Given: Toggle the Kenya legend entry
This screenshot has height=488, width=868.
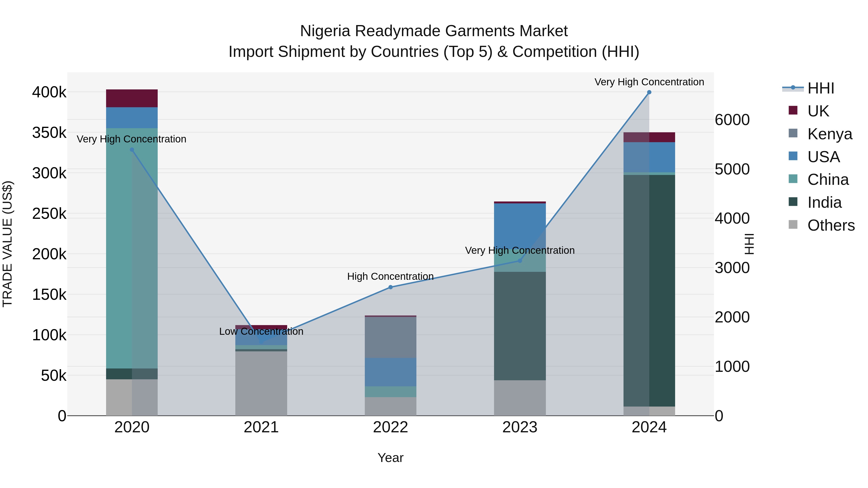Looking at the screenshot, I should tap(821, 134).
